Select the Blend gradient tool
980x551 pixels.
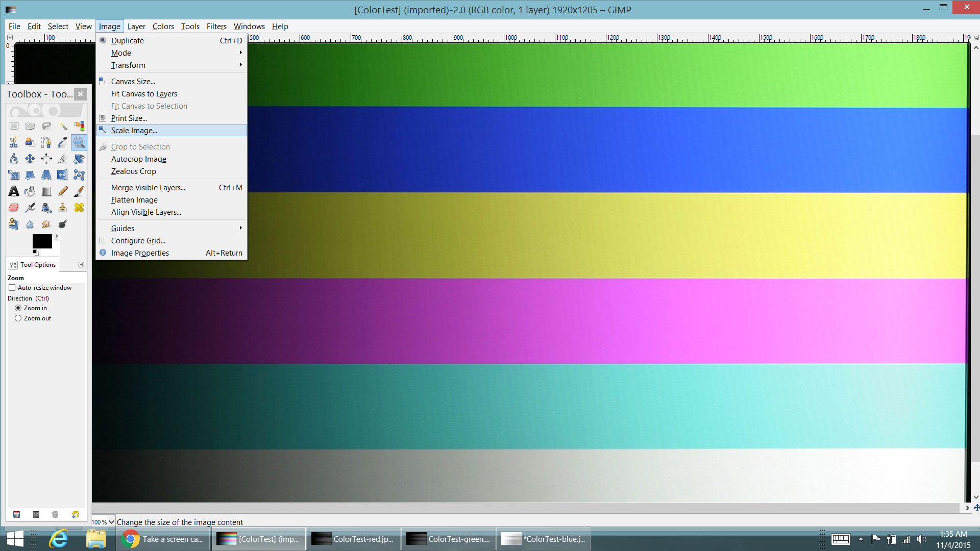coord(46,191)
